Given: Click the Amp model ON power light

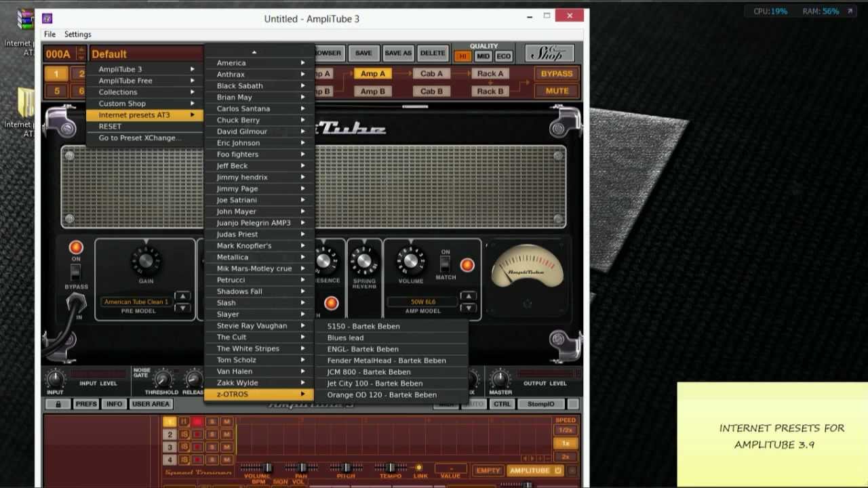Looking at the screenshot, I should pyautogui.click(x=76, y=247).
